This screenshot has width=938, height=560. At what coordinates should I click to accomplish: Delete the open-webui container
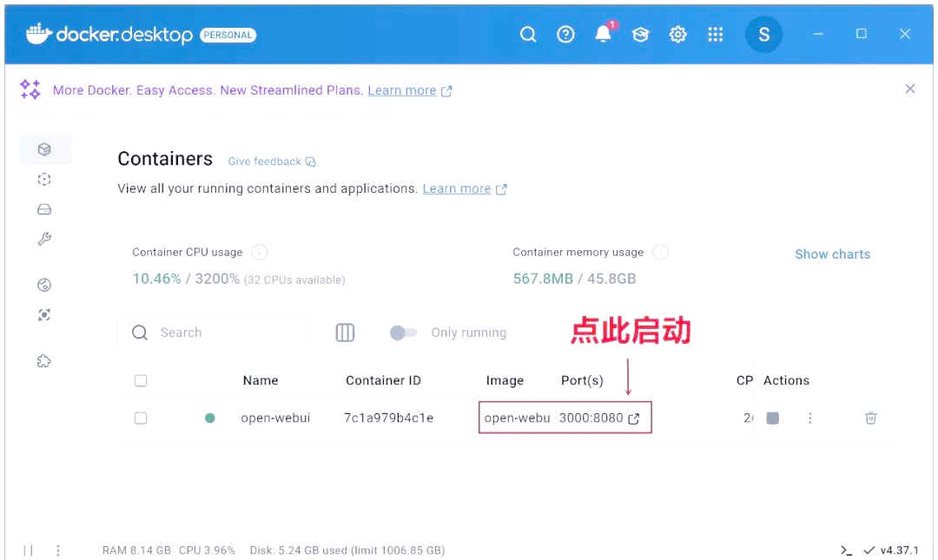pos(870,418)
